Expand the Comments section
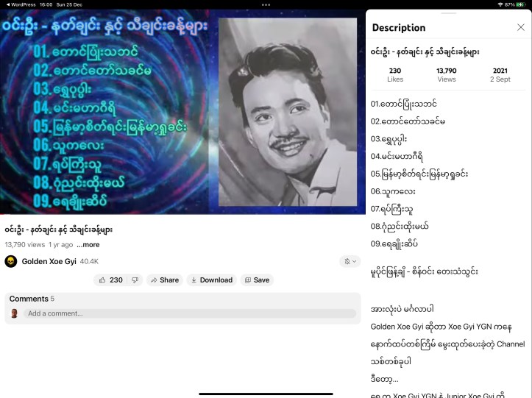This screenshot has height=398, width=532. (29, 299)
